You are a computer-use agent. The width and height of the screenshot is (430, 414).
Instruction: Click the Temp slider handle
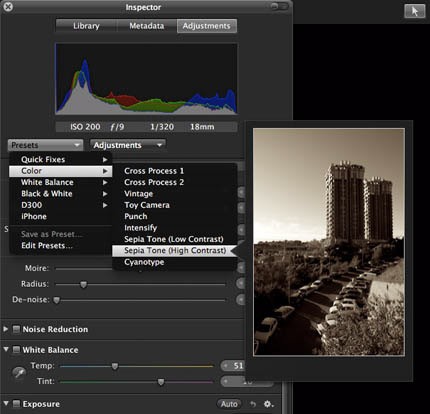click(115, 366)
